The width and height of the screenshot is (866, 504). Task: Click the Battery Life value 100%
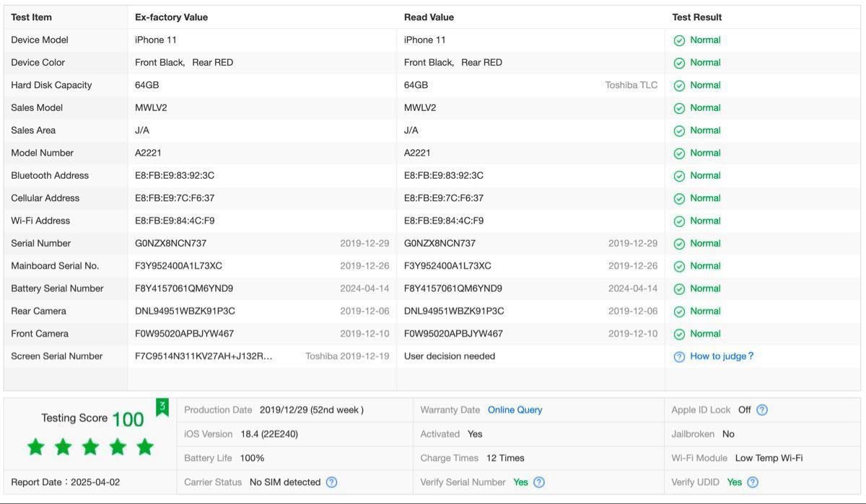[x=253, y=458]
